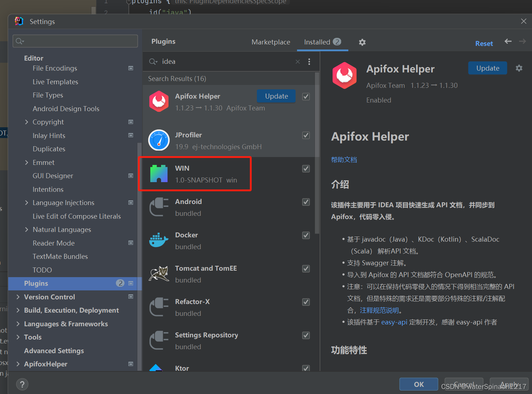The image size is (532, 394).
Task: Uncheck the WIN plugin checkbox
Action: tap(306, 168)
